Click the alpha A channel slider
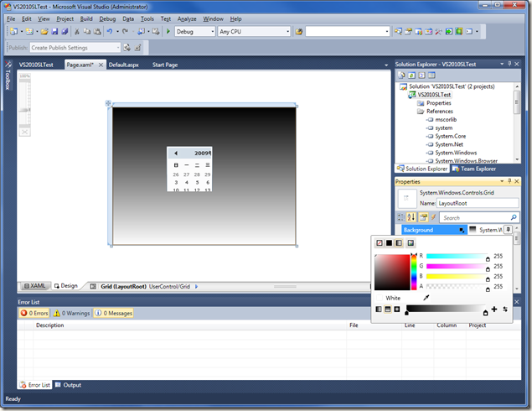532x411 pixels. (457, 287)
